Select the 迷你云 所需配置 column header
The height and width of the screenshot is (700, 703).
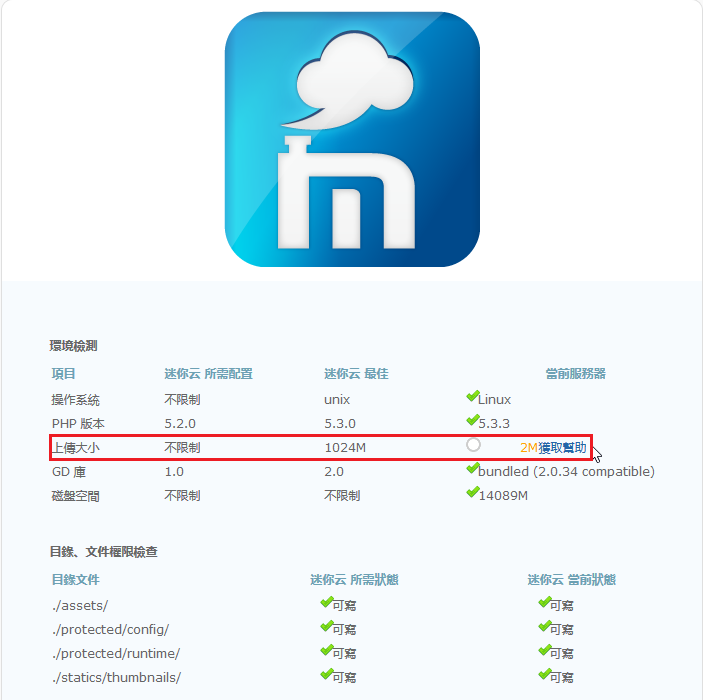pos(208,374)
